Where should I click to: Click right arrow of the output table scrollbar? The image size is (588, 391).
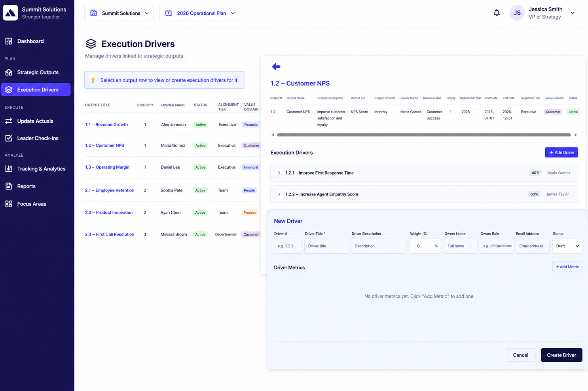tap(575, 135)
